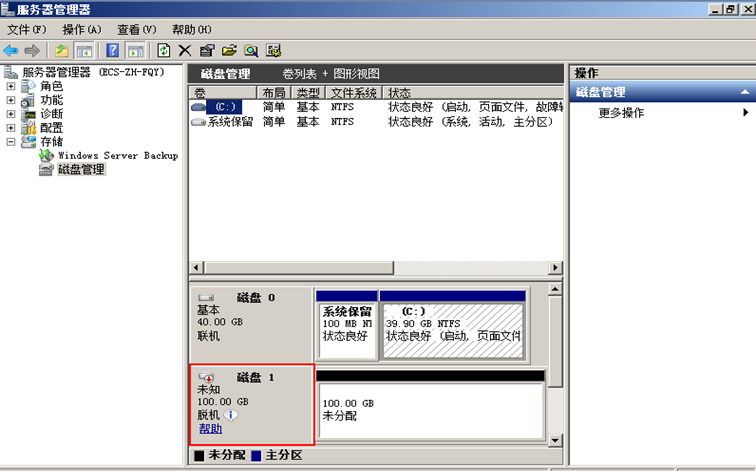The image size is (756, 471).
Task: Select 磁盘管理 in the left tree
Action: (x=81, y=169)
